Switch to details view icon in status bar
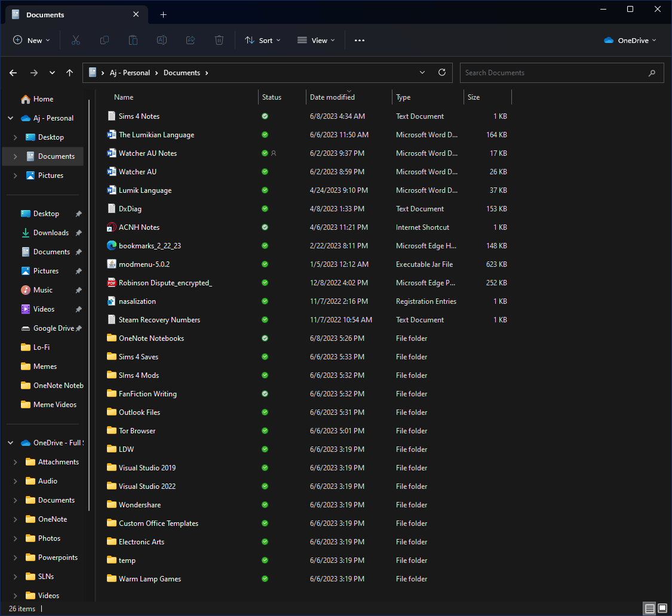 coord(650,608)
